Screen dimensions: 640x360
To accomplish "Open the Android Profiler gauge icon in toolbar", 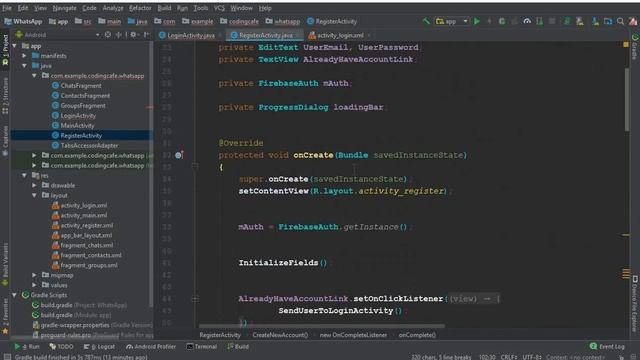I will (x=527, y=21).
